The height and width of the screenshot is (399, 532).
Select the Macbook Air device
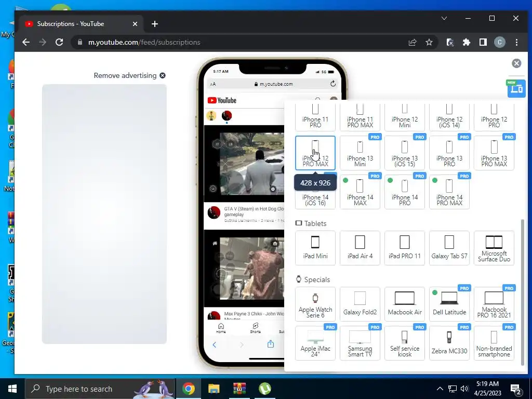404,304
